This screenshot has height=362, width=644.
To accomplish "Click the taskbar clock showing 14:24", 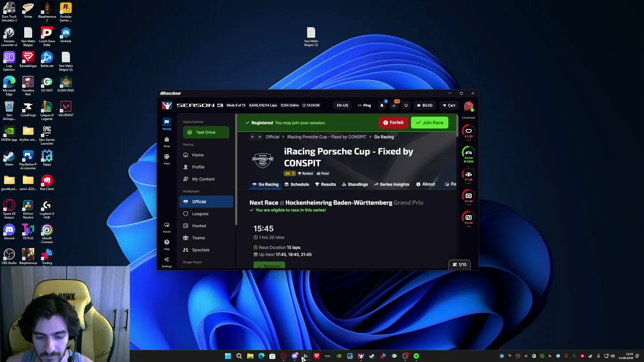I will point(627,356).
